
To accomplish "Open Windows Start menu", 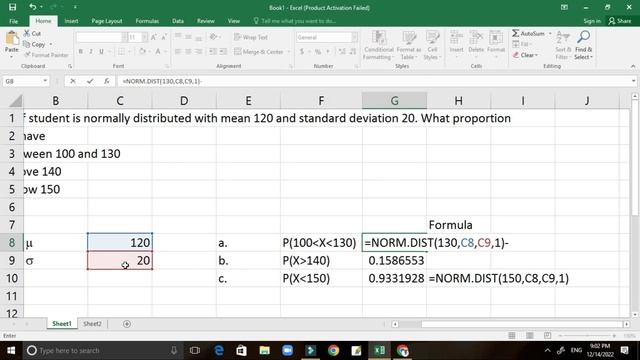I will (11, 351).
